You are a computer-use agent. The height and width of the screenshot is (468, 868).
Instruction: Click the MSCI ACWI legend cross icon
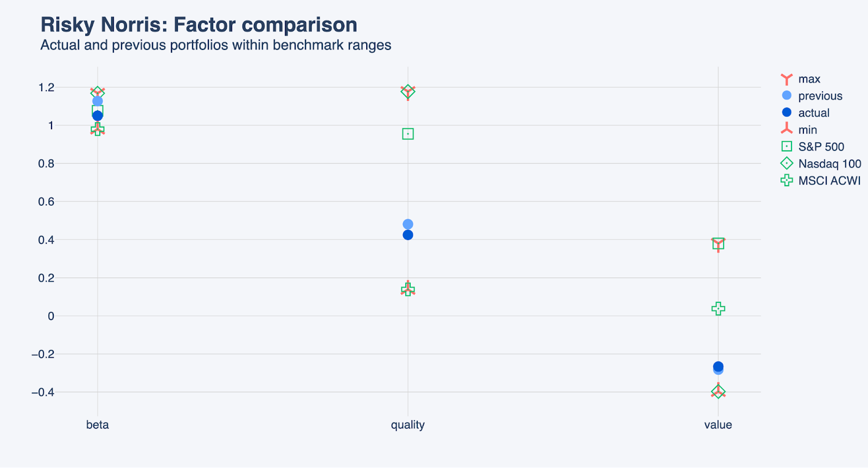point(787,180)
